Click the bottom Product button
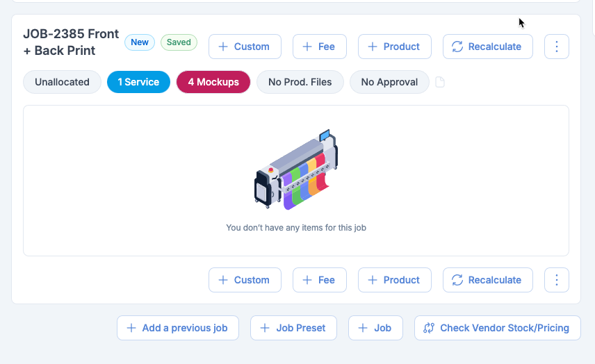The height and width of the screenshot is (364, 595). coord(394,280)
